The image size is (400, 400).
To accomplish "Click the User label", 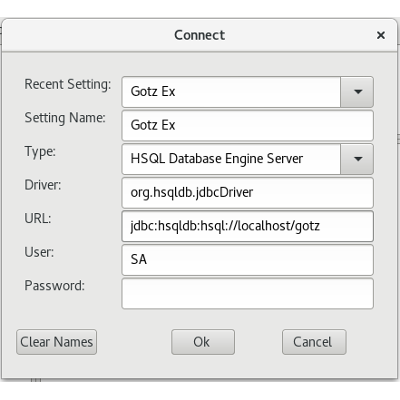I will pyautogui.click(x=39, y=252).
